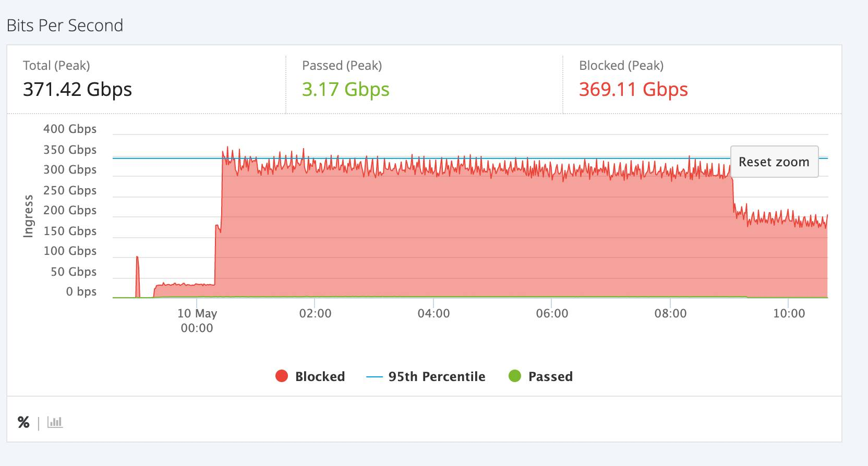Expand the Total (Peak) stat panel
Image resolution: width=868 pixels, height=466 pixels.
tap(146, 79)
